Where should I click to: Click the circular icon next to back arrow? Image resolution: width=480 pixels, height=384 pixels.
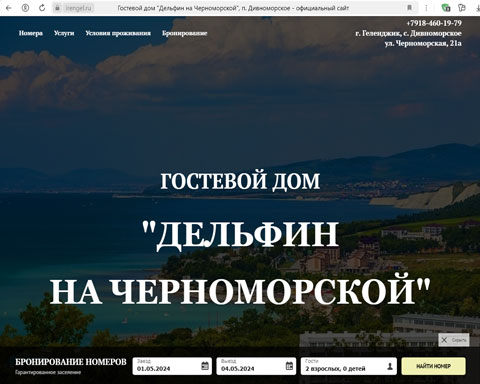[x=25, y=8]
